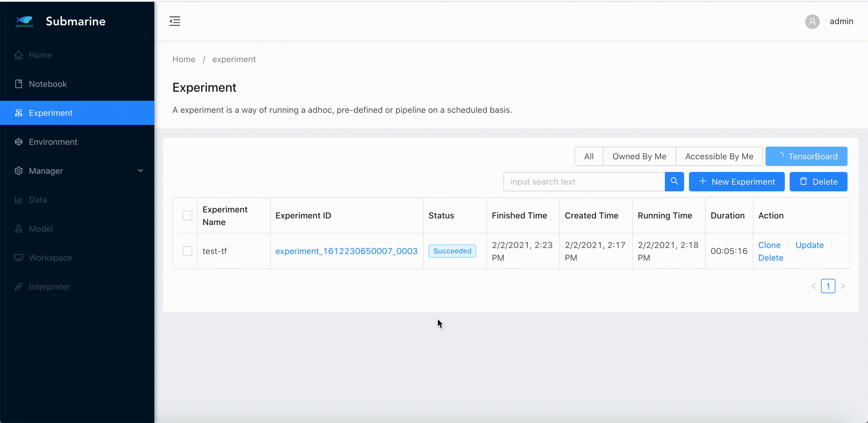
Task: Go to next page arrow
Action: pos(843,286)
